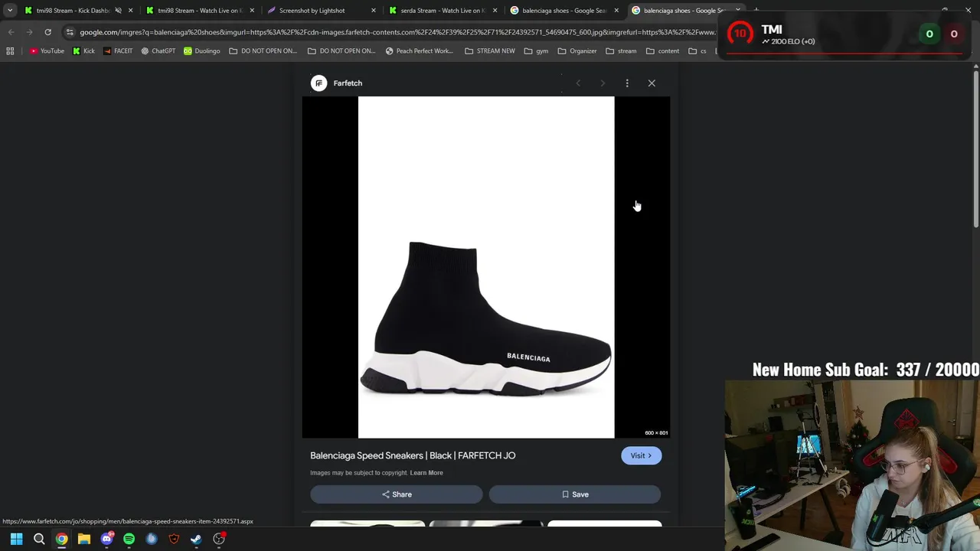
Task: Open the three-dot more options menu
Action: tap(627, 83)
